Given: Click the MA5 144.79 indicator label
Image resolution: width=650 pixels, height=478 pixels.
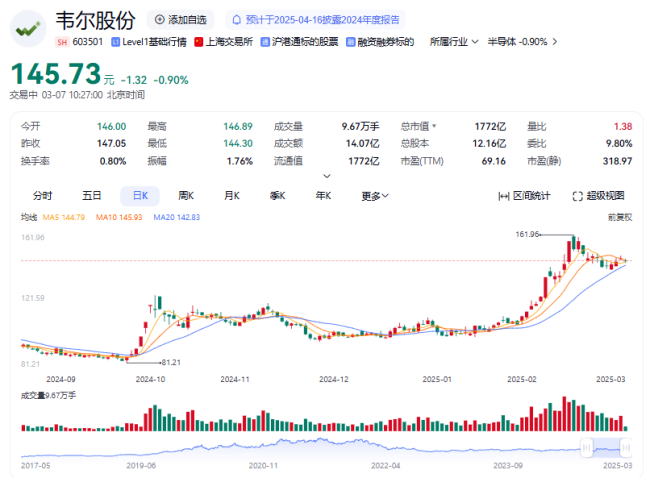Looking at the screenshot, I should 63,217.
